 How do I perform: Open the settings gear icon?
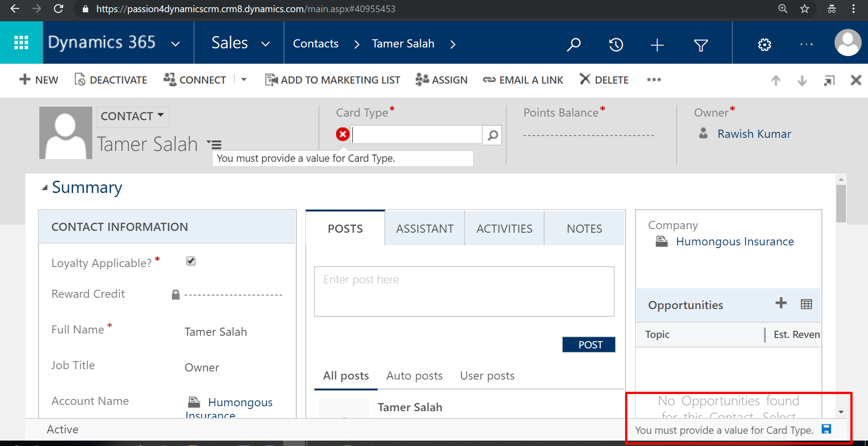pos(764,45)
